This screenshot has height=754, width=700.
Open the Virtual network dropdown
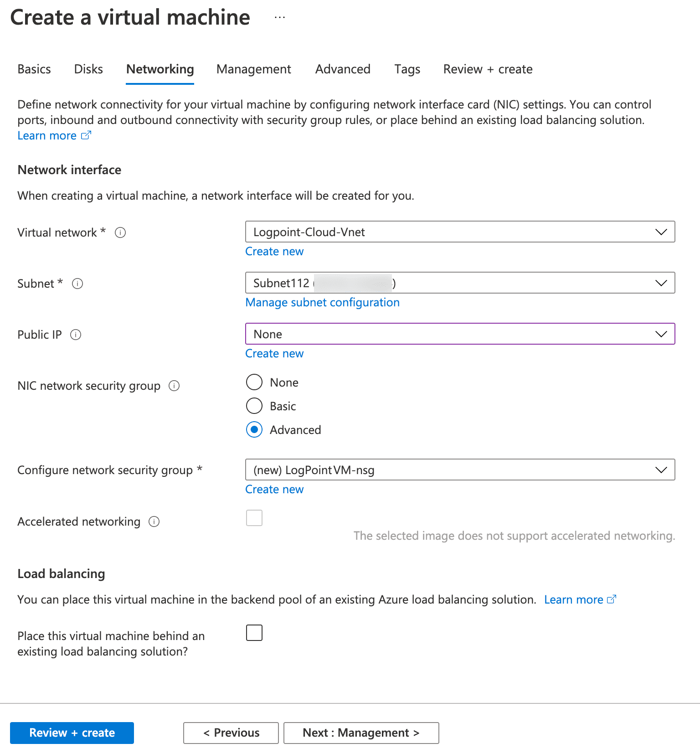(460, 232)
